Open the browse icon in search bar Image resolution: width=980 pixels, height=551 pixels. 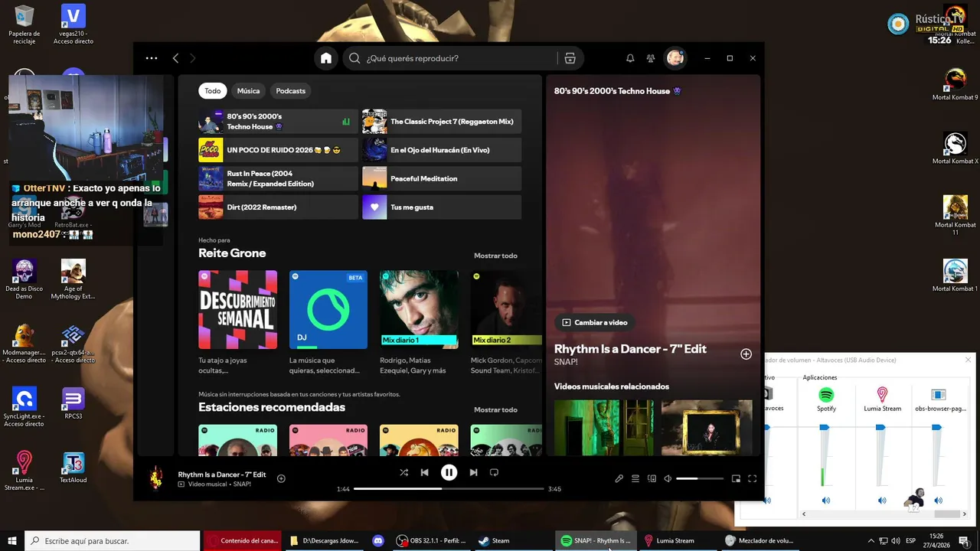(x=570, y=58)
